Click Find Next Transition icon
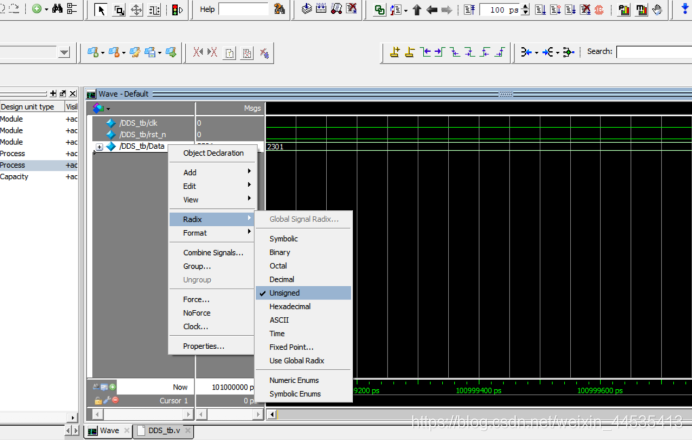Image resolution: width=693 pixels, height=441 pixels. [440, 52]
